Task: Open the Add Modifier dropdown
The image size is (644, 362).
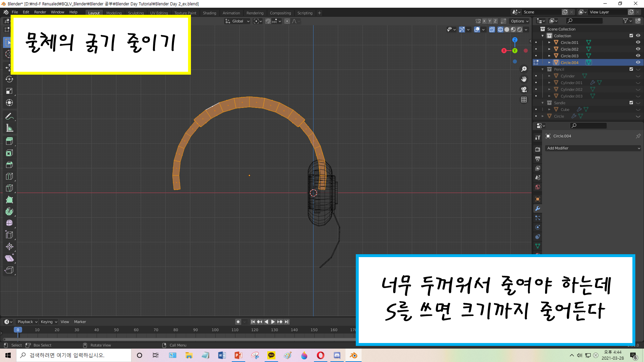Action: pyautogui.click(x=593, y=148)
